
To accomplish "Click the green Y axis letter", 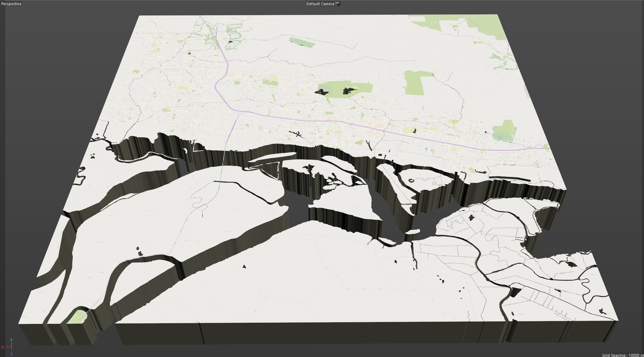I will (11, 340).
